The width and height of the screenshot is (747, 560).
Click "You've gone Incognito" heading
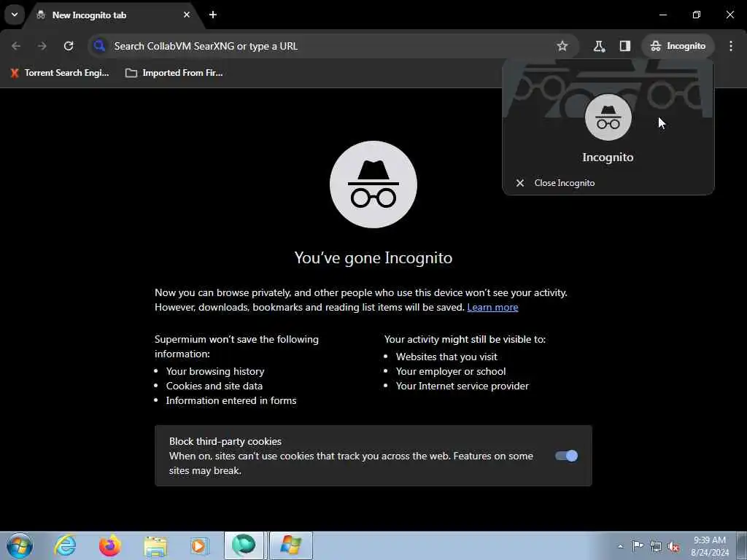coord(373,257)
